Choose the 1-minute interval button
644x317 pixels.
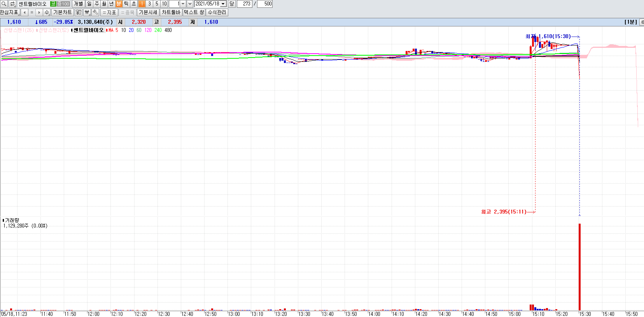142,4
